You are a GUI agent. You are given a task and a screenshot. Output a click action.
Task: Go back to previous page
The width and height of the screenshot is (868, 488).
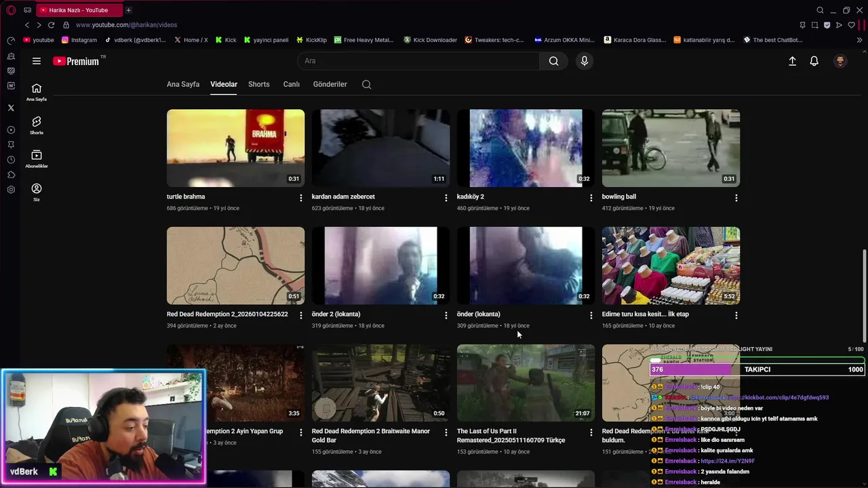(27, 25)
